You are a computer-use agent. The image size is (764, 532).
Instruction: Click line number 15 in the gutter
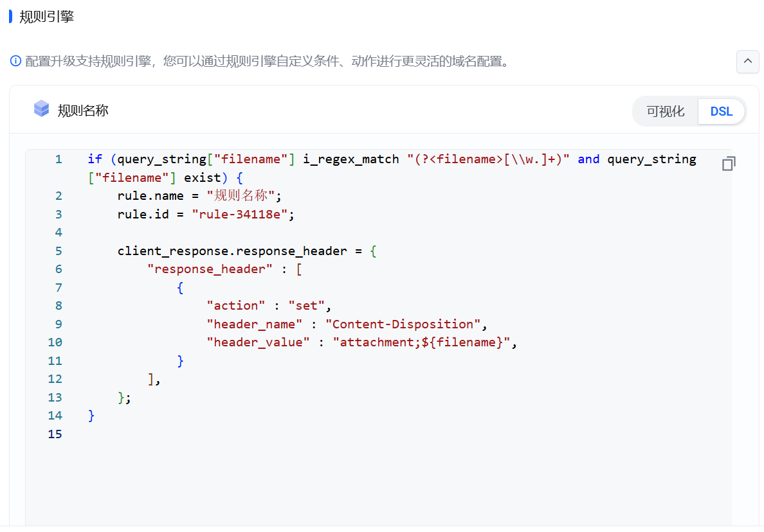pos(55,434)
